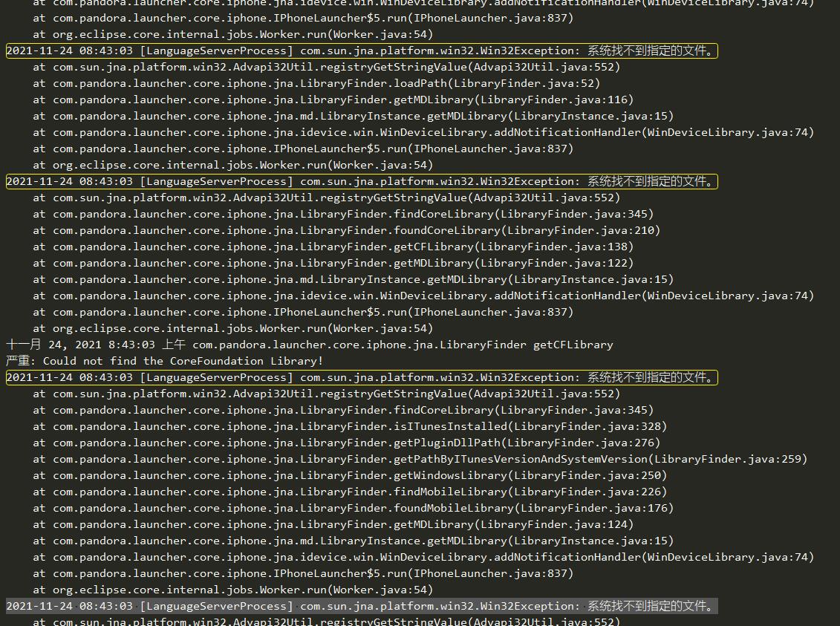This screenshot has width=840, height=626.
Task: Select the yellow-outlined exception below the CoreFoundation error
Action: tap(362, 377)
